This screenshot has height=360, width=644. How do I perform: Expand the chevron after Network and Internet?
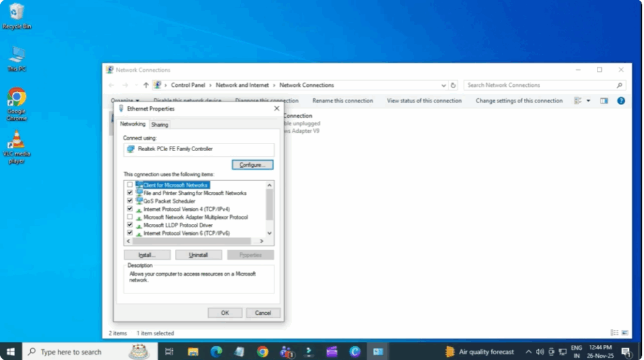[x=274, y=85]
